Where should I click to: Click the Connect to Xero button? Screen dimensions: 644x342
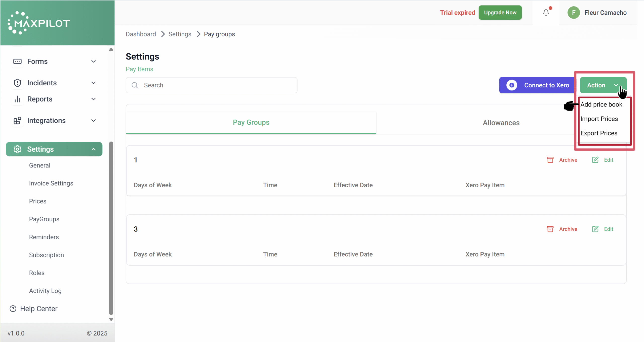[x=537, y=85]
